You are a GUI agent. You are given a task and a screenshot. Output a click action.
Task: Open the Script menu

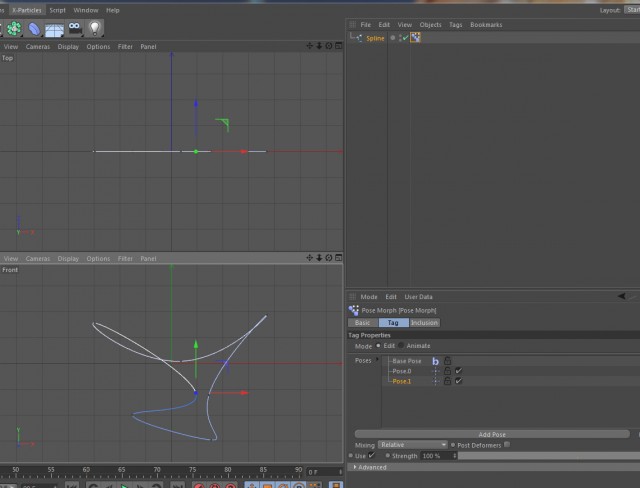pyautogui.click(x=58, y=10)
